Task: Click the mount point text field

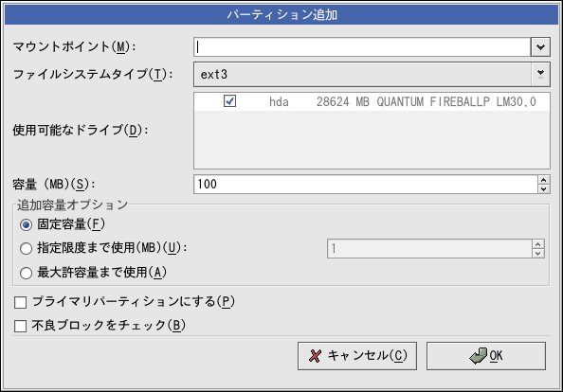Action: pyautogui.click(x=362, y=47)
